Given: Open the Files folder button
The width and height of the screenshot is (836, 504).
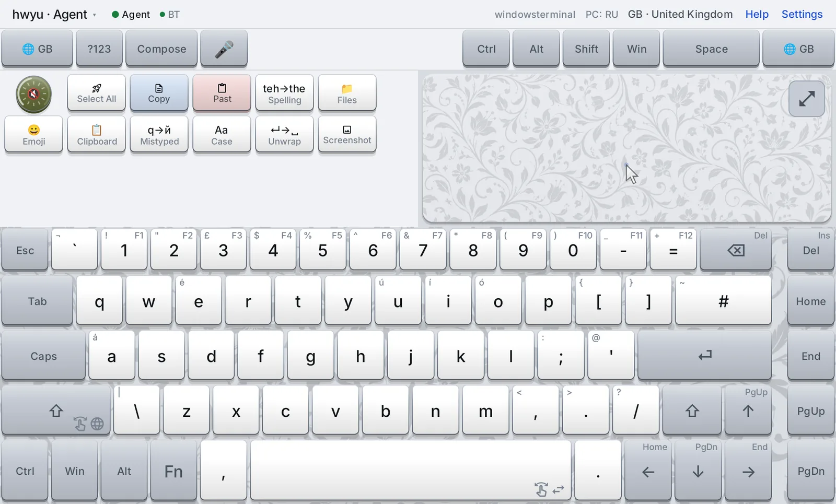Looking at the screenshot, I should click(x=347, y=93).
